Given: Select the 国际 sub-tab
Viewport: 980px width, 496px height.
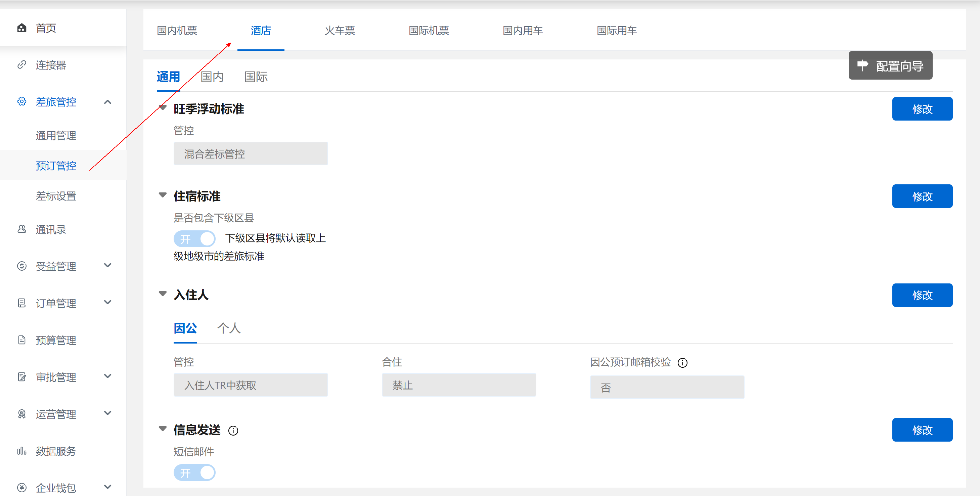Looking at the screenshot, I should click(x=256, y=77).
